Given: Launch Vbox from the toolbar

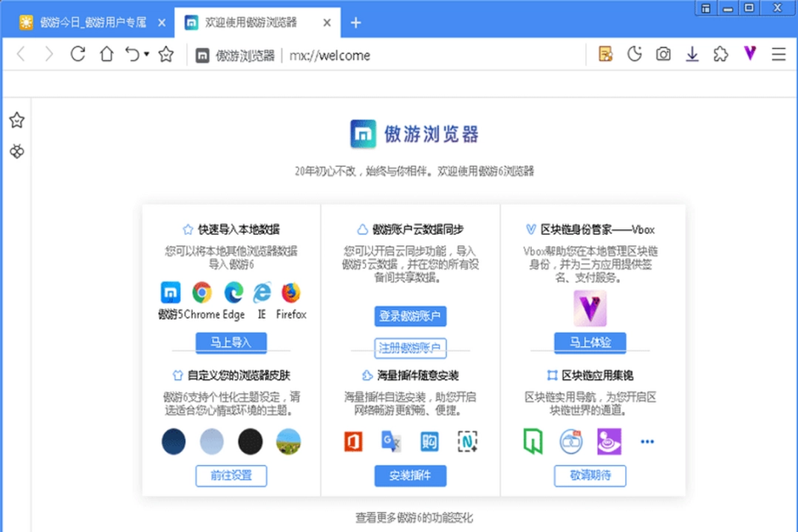Looking at the screenshot, I should 749,54.
